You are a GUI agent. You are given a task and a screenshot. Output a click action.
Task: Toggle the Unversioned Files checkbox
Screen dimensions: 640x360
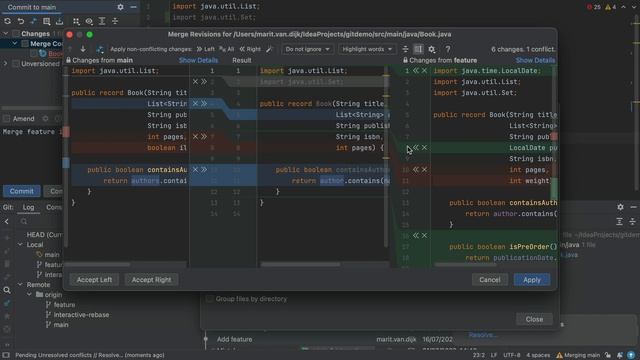click(16, 64)
